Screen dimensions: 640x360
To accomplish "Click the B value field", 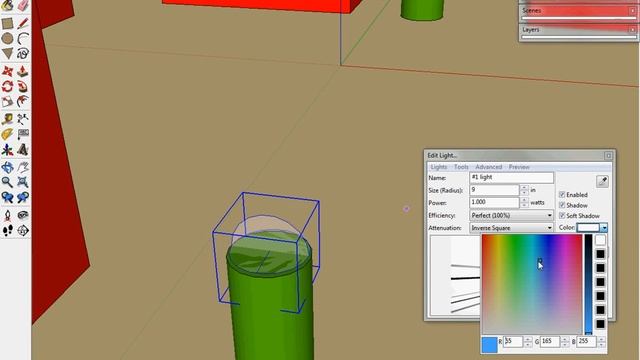I will click(587, 341).
